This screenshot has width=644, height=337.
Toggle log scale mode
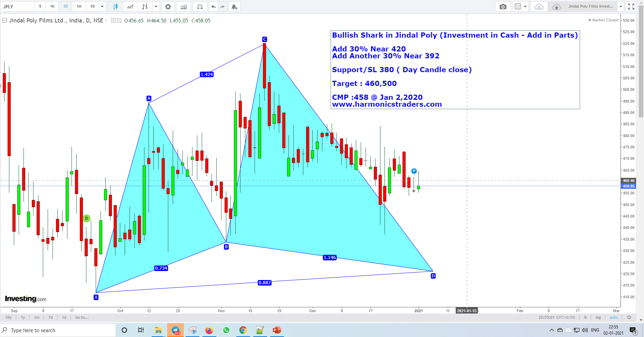click(598, 317)
